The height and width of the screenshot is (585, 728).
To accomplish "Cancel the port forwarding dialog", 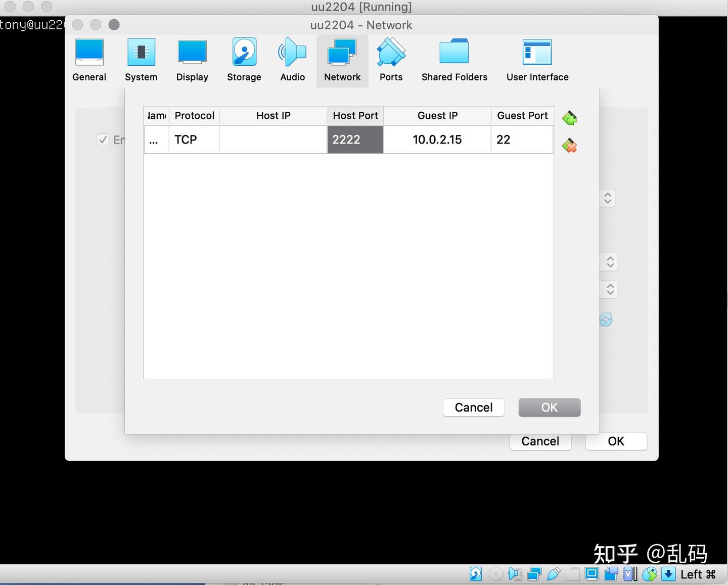I will tap(473, 408).
